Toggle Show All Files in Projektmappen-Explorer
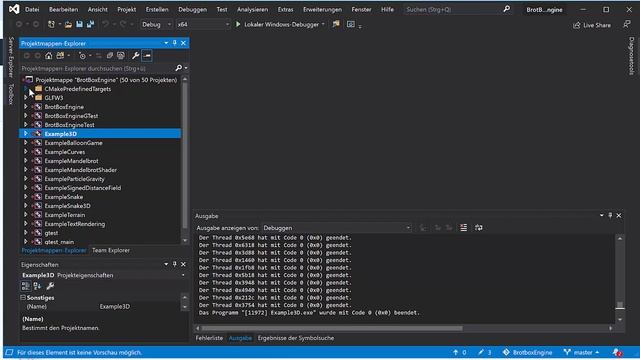The height and width of the screenshot is (360, 640). tap(121, 56)
